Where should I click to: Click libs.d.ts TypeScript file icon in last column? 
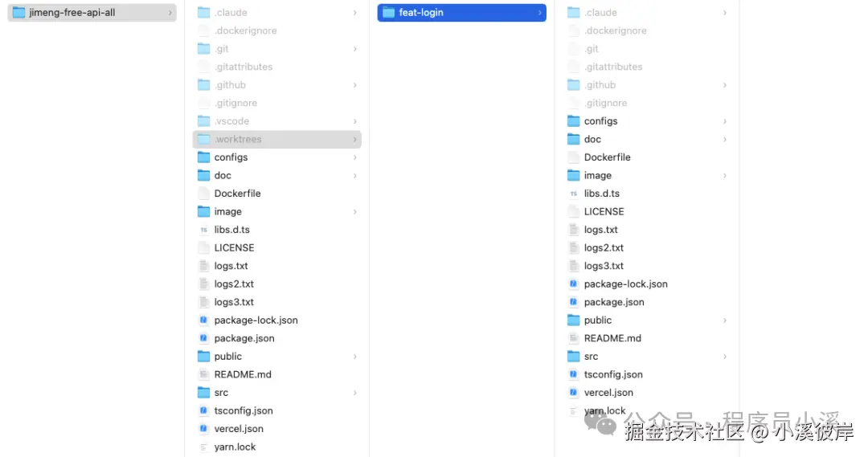[574, 193]
